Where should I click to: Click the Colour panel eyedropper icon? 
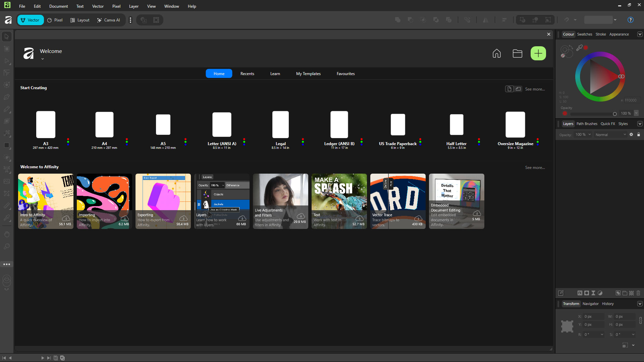580,47
